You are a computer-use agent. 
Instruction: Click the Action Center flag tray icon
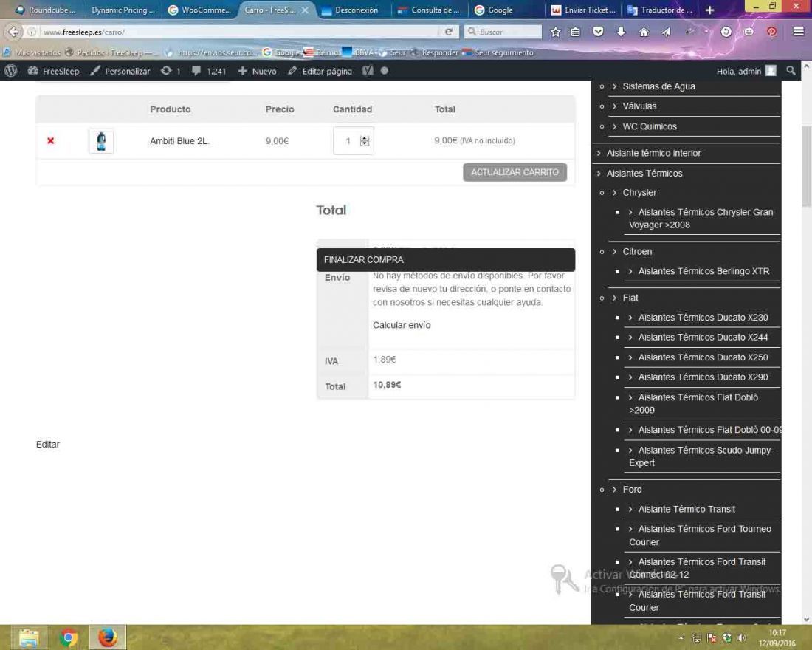pyautogui.click(x=712, y=638)
